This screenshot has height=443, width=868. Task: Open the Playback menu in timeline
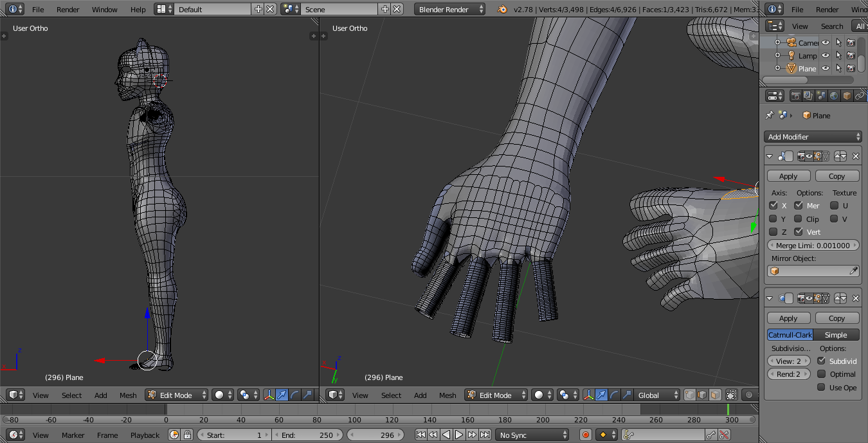pyautogui.click(x=145, y=435)
